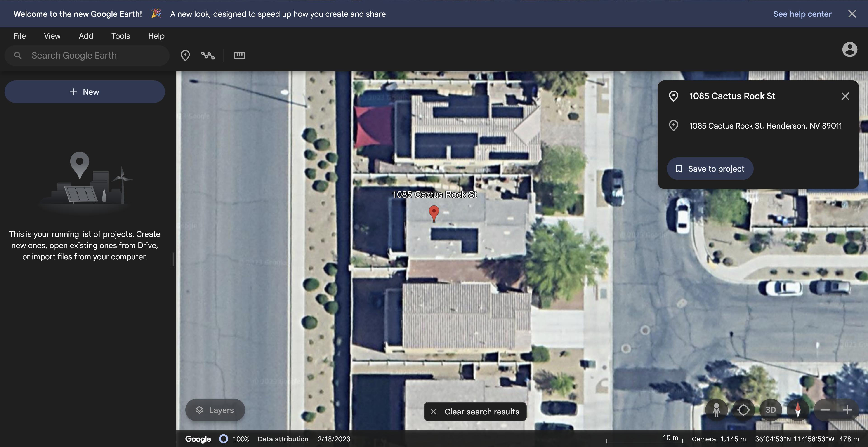Fly to my location target icon

[x=743, y=410]
